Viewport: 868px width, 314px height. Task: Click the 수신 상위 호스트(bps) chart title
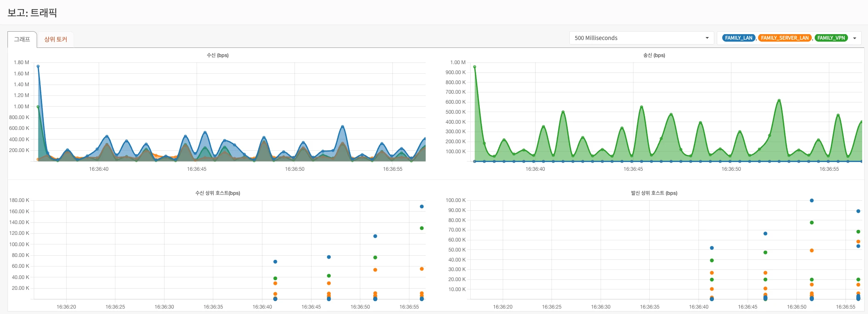(x=217, y=193)
